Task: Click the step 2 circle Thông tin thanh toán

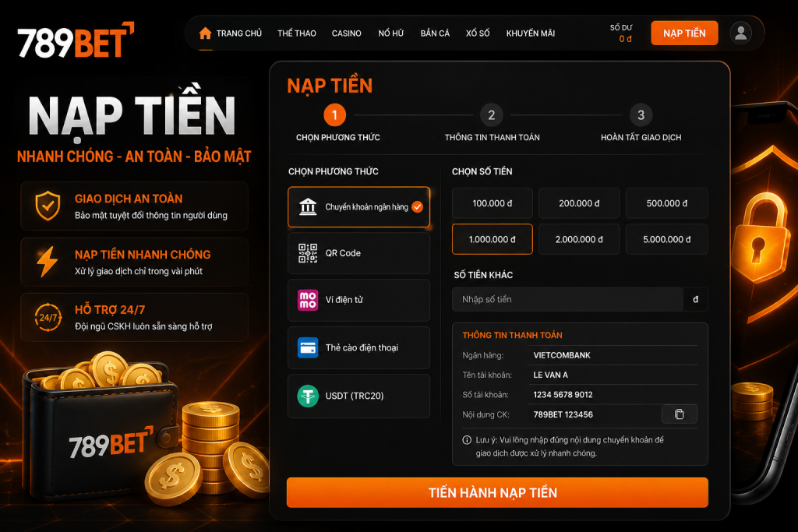Action: [x=492, y=115]
